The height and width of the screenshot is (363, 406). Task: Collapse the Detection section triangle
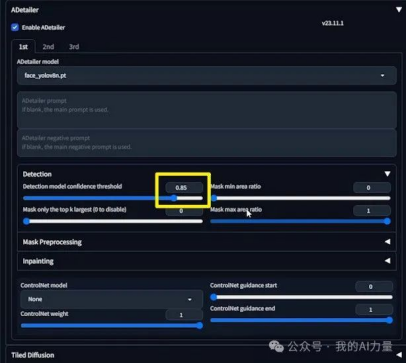[387, 174]
